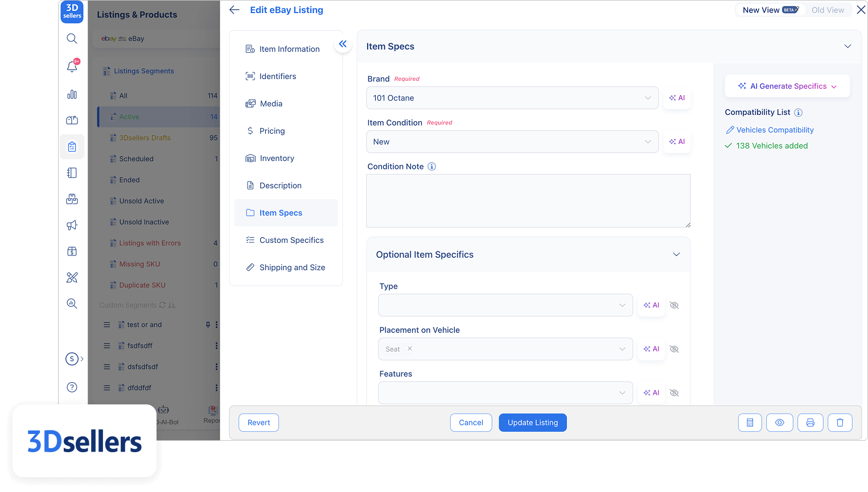Image resolution: width=868 pixels, height=492 pixels.
Task: Click the question mark help icon
Action: click(72, 387)
